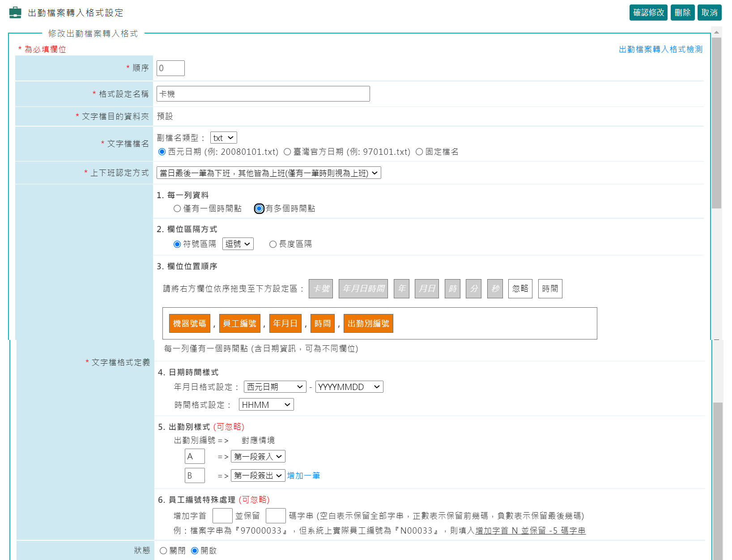The image size is (732, 560).
Task: Click the briefcase icon beside the page title
Action: click(x=15, y=13)
